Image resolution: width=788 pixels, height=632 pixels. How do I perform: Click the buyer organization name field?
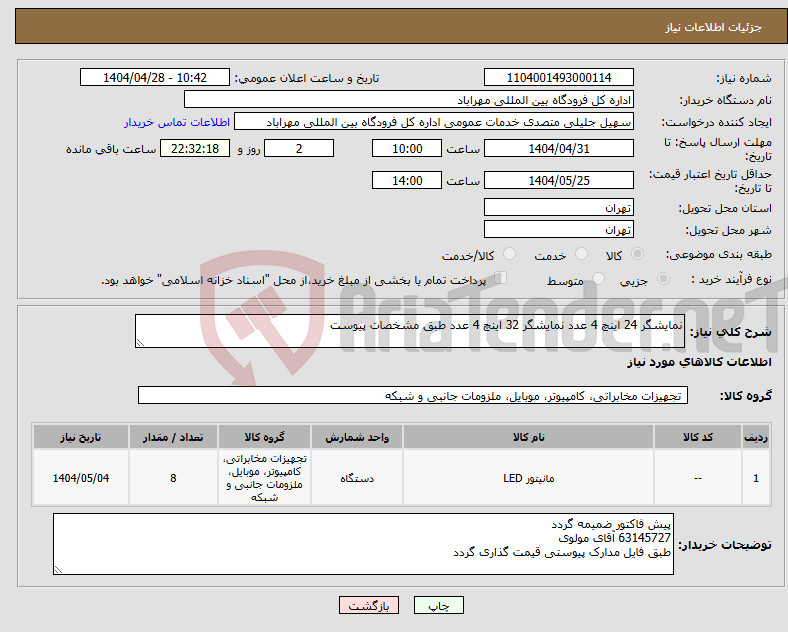click(409, 99)
